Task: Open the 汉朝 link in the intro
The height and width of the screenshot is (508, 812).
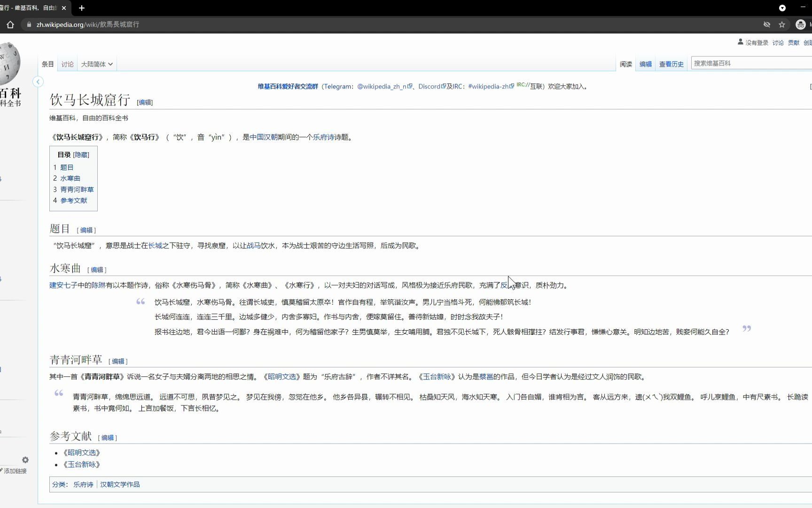Action: tap(271, 137)
